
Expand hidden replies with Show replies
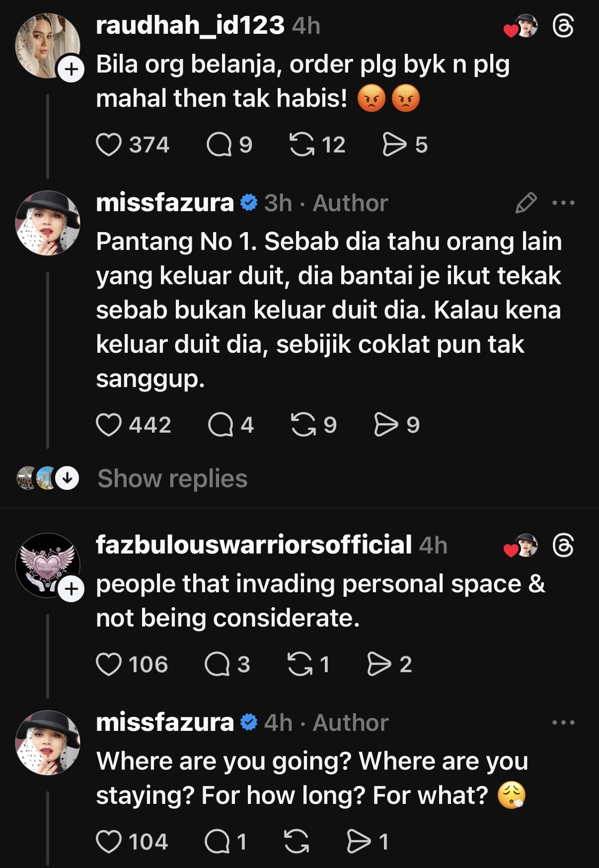tap(172, 478)
